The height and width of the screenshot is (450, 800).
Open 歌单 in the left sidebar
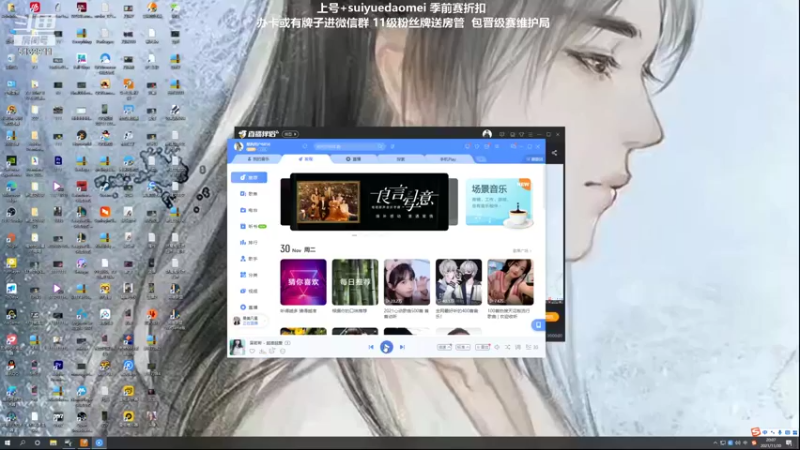[249, 194]
